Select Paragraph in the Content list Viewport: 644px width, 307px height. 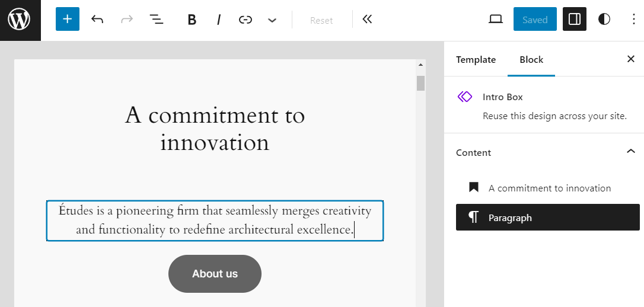click(547, 218)
